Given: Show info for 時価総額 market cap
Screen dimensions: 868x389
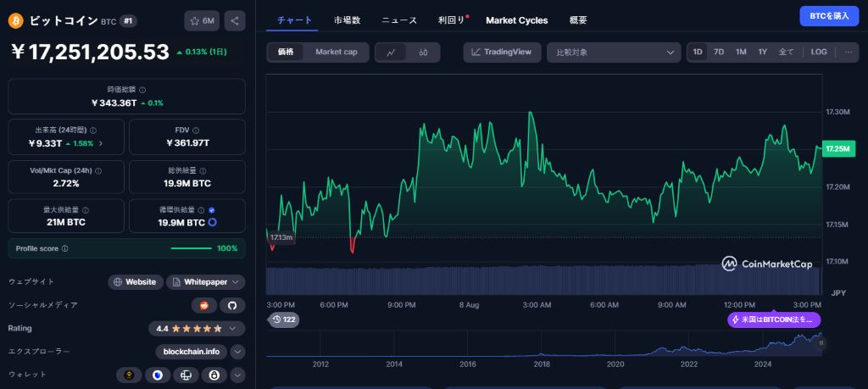Looking at the screenshot, I should coord(142,90).
